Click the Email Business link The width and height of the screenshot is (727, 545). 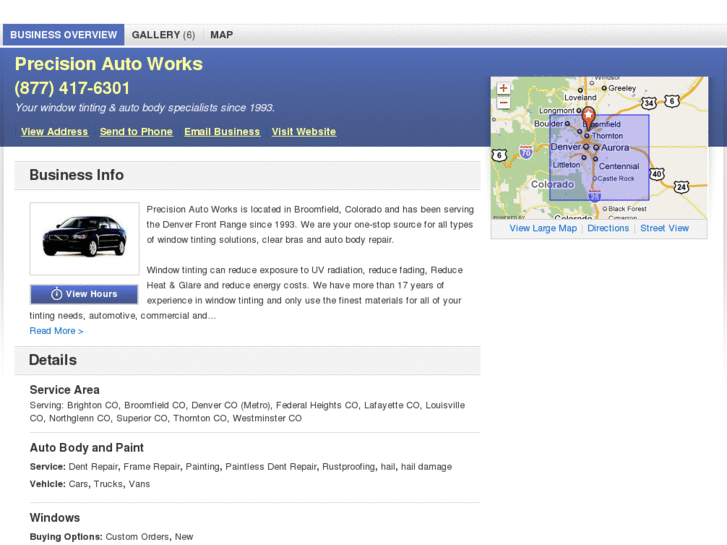point(222,132)
